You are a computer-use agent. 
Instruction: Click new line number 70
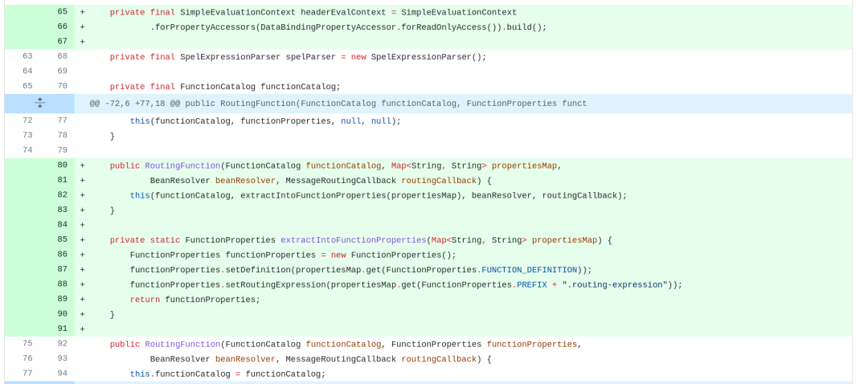(x=62, y=86)
